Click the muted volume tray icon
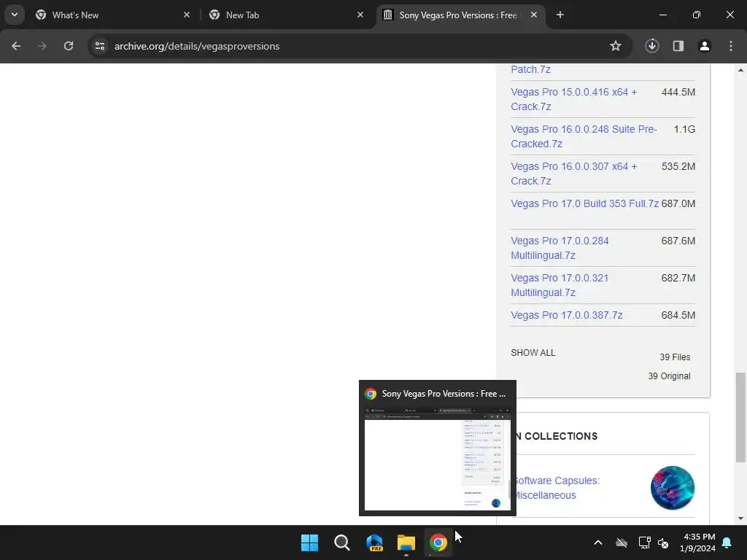The height and width of the screenshot is (560, 747). point(662,542)
